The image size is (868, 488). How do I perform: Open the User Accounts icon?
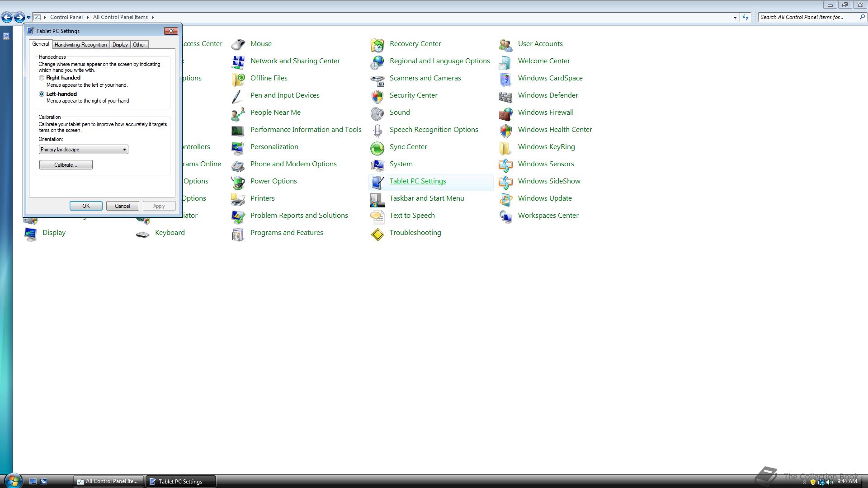506,44
